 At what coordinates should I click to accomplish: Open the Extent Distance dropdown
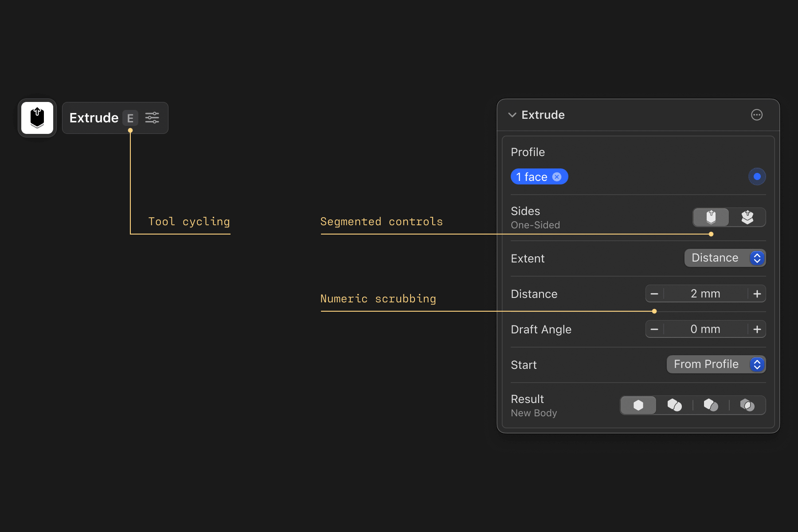[725, 258]
